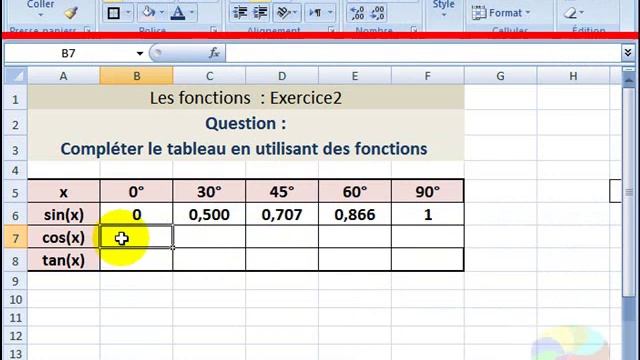Open the Font Color dropdown arrow

click(x=192, y=13)
